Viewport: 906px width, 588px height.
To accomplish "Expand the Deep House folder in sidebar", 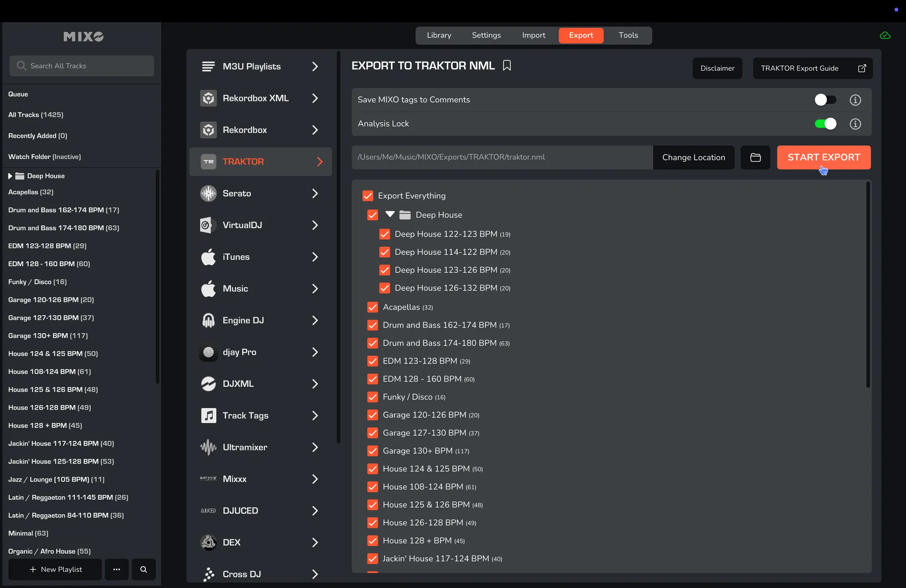I will [x=10, y=176].
